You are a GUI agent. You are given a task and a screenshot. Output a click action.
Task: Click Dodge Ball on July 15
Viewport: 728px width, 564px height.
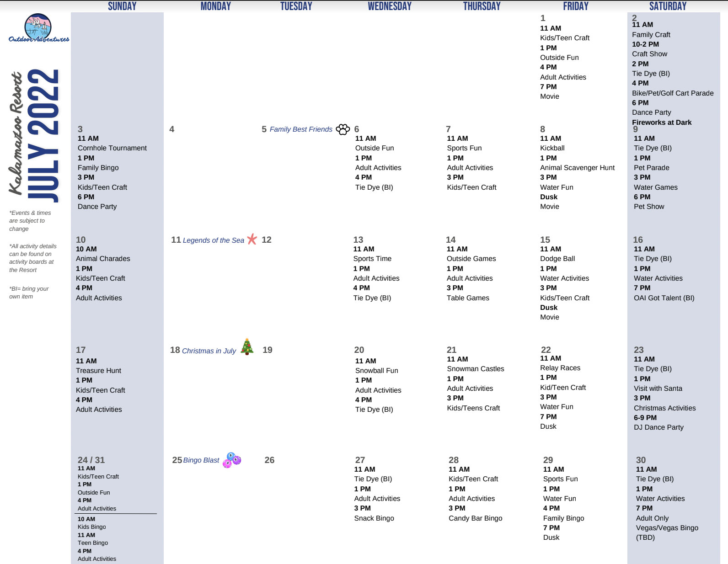click(x=557, y=259)
